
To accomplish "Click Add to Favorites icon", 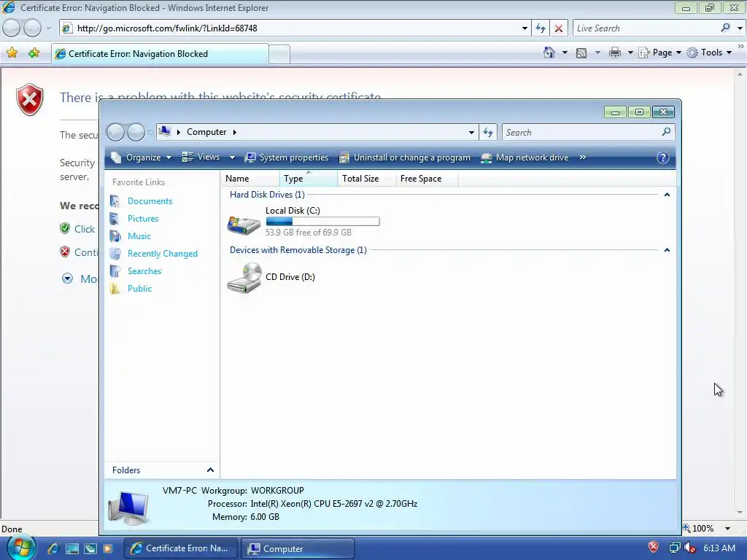I will [x=34, y=52].
